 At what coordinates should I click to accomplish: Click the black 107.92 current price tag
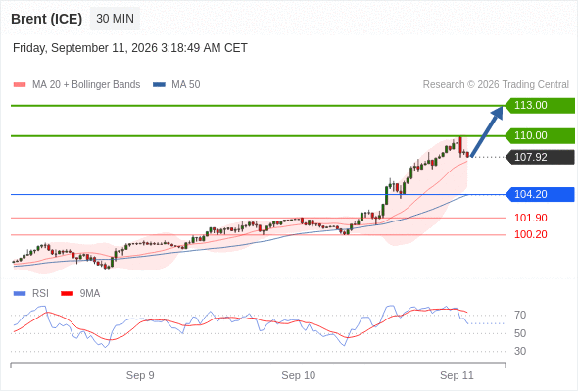point(541,157)
